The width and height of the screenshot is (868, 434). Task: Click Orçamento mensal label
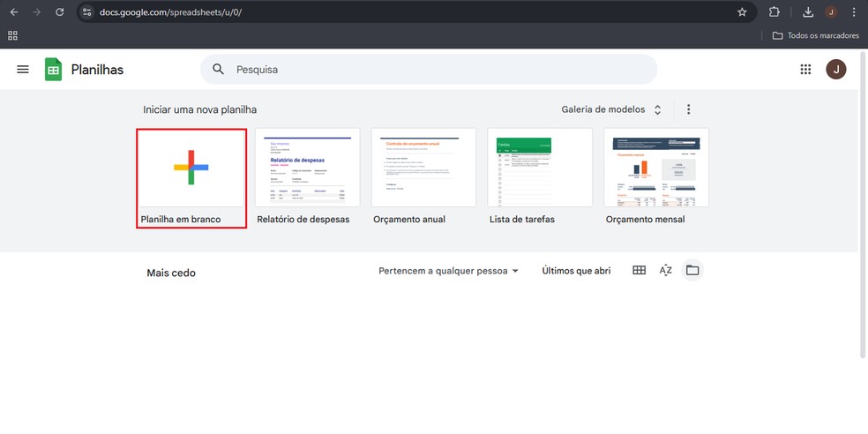tap(645, 220)
